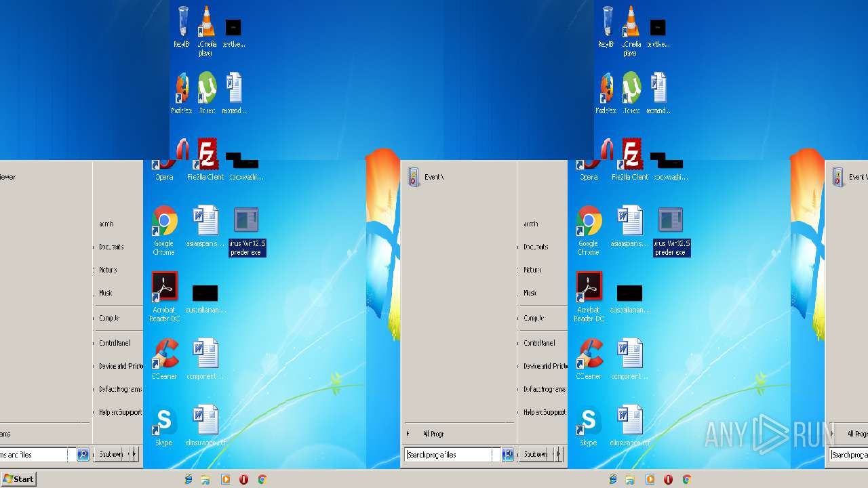Open Media Player in left taskbar icon group
The height and width of the screenshot is (488, 868).
coord(225,479)
